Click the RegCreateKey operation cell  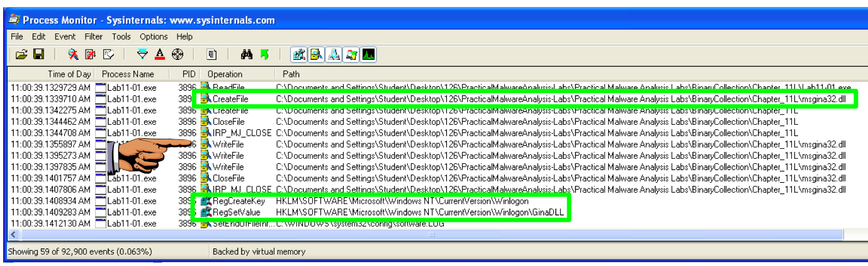tap(239, 201)
